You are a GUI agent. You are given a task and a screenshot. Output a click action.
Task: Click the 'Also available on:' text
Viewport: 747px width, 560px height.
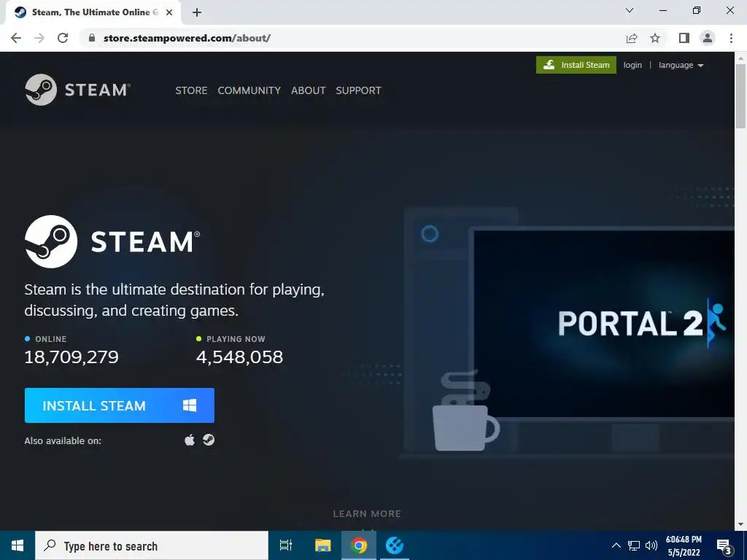(63, 441)
